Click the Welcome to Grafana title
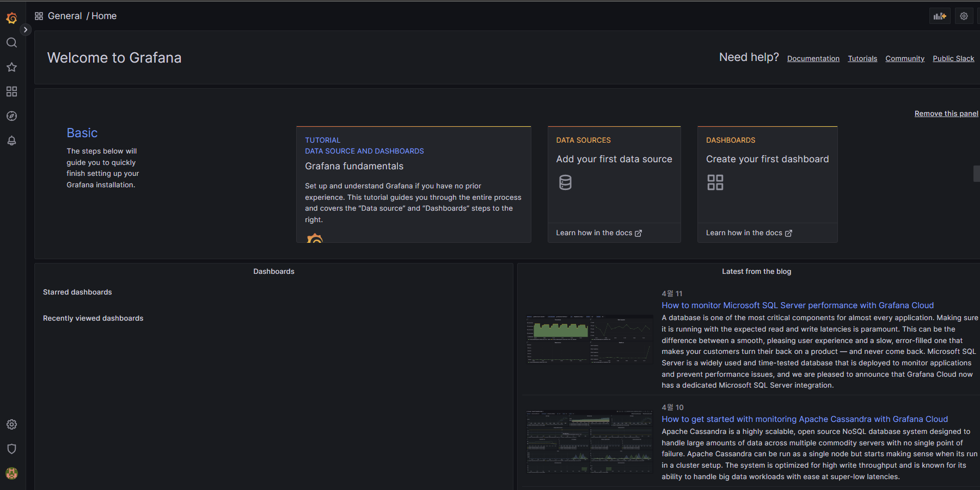The image size is (980, 490). 114,58
